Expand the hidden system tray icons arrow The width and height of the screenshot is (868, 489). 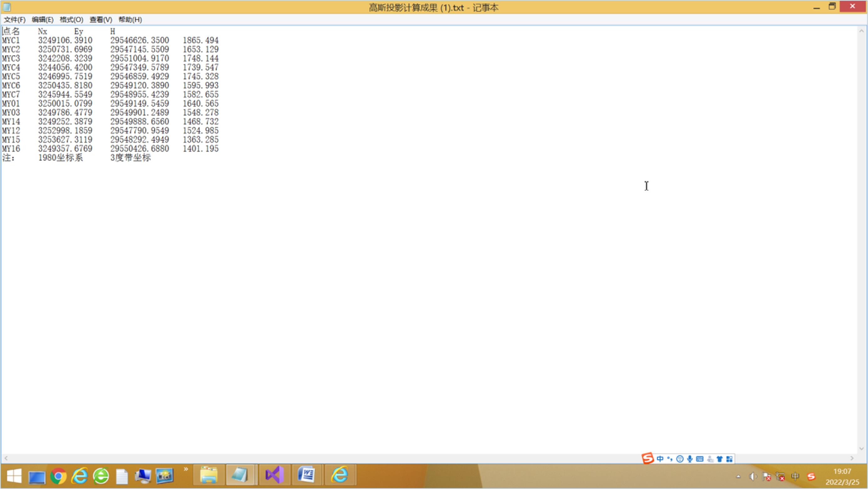click(x=738, y=476)
